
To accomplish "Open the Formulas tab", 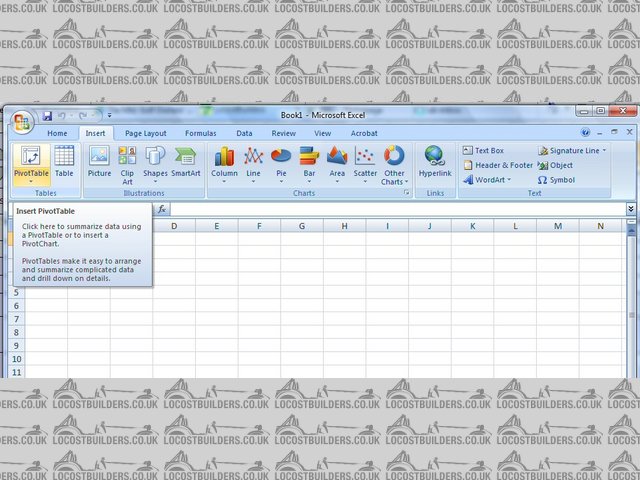I will [200, 133].
